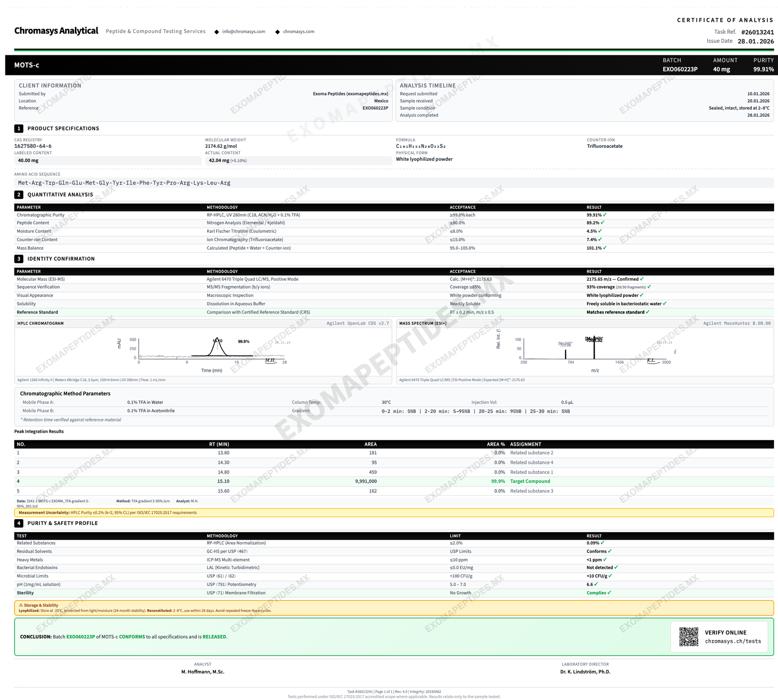Select the number 4 badge for Purity & Safety Profile
Viewport: 778px width, 700px height.
18,524
